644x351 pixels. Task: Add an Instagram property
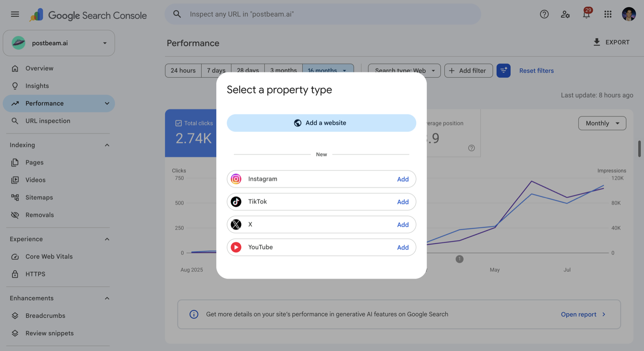[403, 179]
